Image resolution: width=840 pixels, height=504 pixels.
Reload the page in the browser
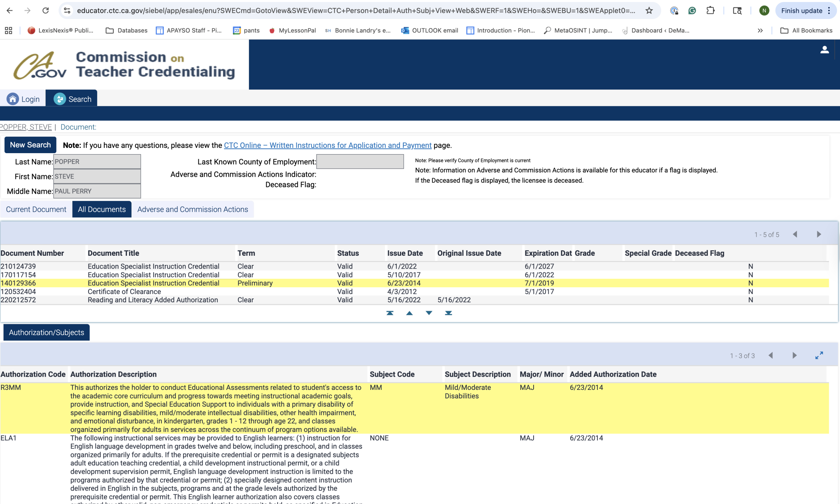coord(46,10)
